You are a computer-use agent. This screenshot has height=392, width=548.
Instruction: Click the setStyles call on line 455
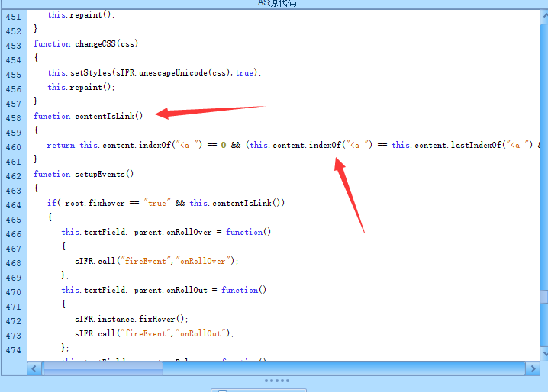point(91,72)
